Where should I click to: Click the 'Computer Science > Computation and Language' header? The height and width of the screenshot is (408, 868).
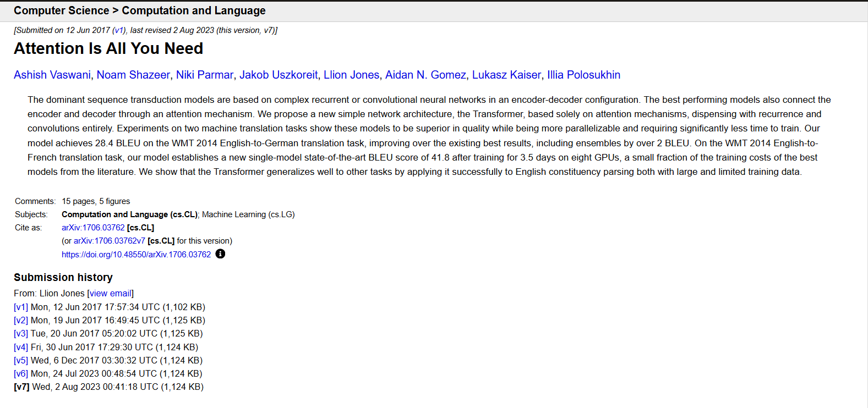click(x=140, y=10)
